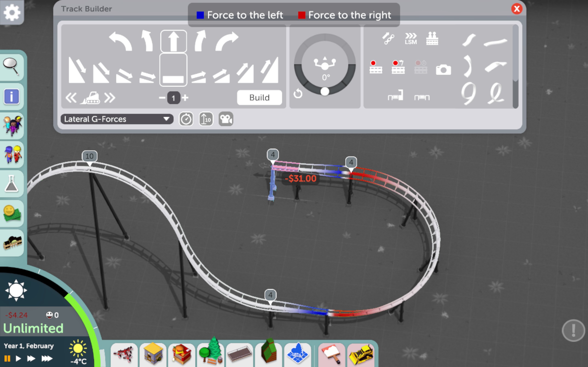588x367 pixels.
Task: Toggle the ride camera view
Action: (x=226, y=119)
